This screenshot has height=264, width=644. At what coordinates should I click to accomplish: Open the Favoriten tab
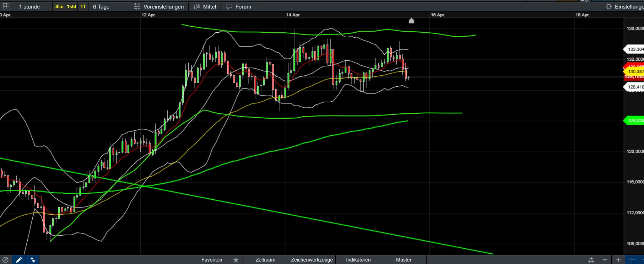pos(212,260)
